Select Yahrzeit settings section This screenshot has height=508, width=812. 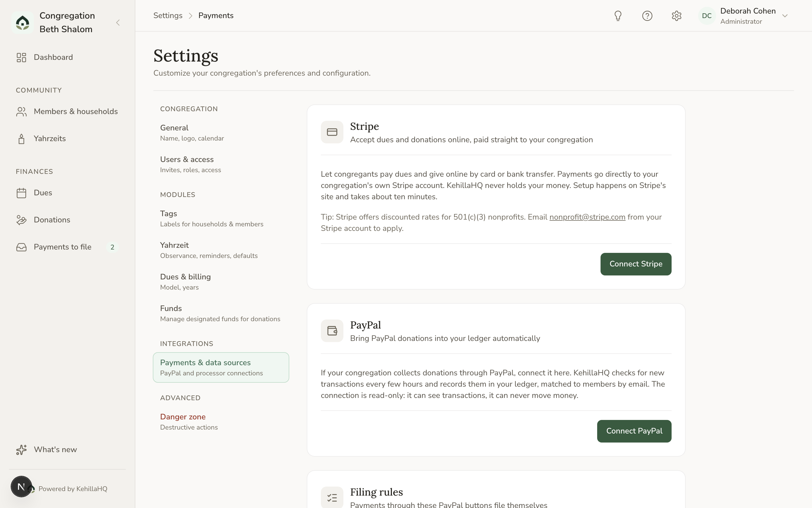coord(221,250)
